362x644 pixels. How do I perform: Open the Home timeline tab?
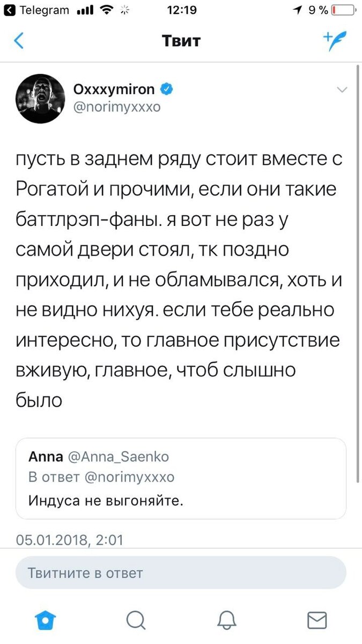pos(46,620)
